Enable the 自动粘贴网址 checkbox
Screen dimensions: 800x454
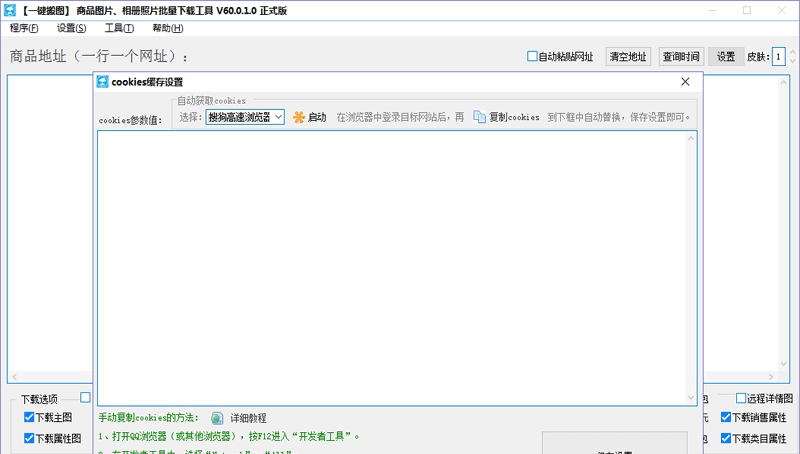[532, 56]
